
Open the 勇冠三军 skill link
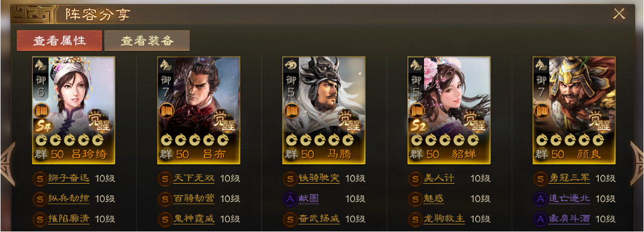[569, 179]
